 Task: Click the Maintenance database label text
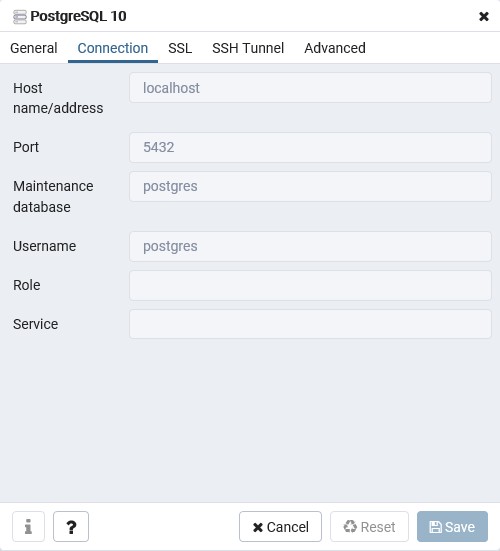click(x=53, y=196)
